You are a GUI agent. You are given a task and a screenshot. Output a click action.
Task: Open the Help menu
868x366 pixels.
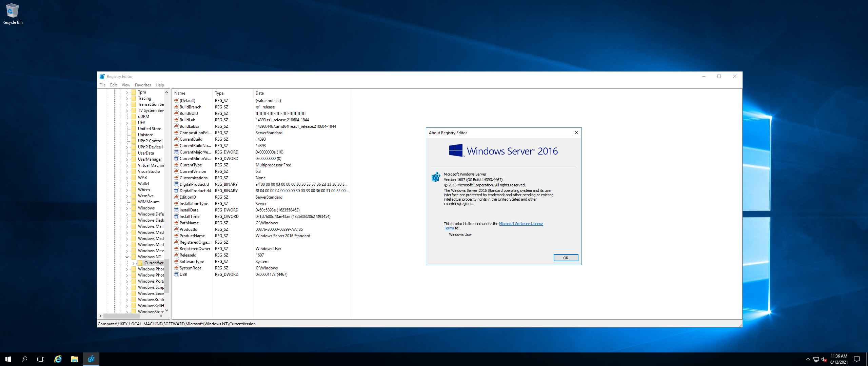pyautogui.click(x=160, y=85)
